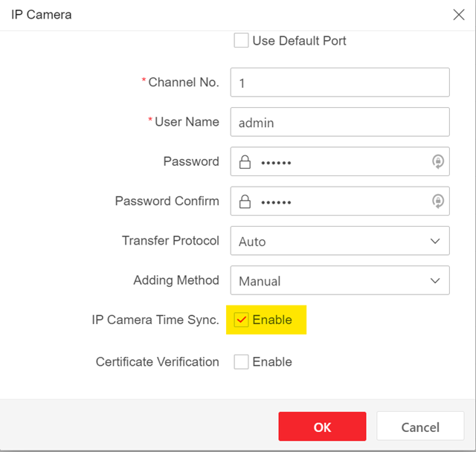476x452 pixels.
Task: Uncheck IP Camera Time Sync Enable checkbox
Action: point(241,320)
